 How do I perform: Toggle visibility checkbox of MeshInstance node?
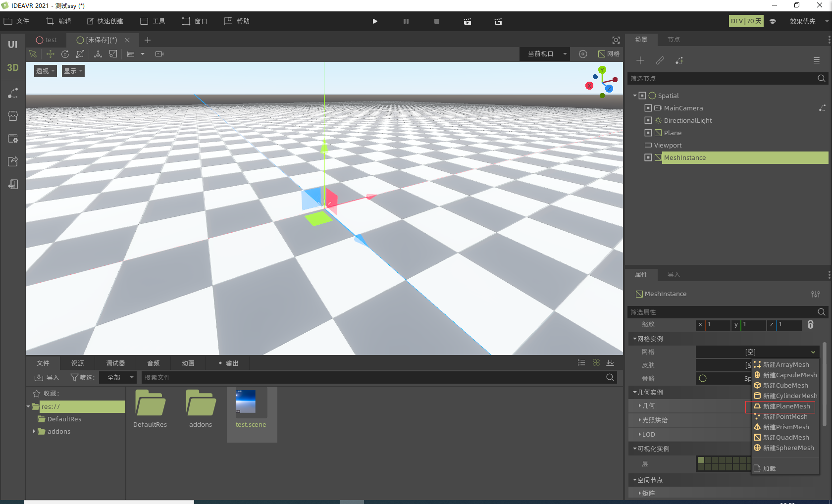648,157
